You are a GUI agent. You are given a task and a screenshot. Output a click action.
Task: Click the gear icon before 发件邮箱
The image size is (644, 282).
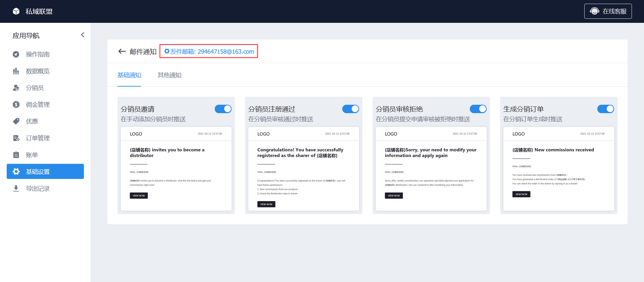tap(167, 51)
